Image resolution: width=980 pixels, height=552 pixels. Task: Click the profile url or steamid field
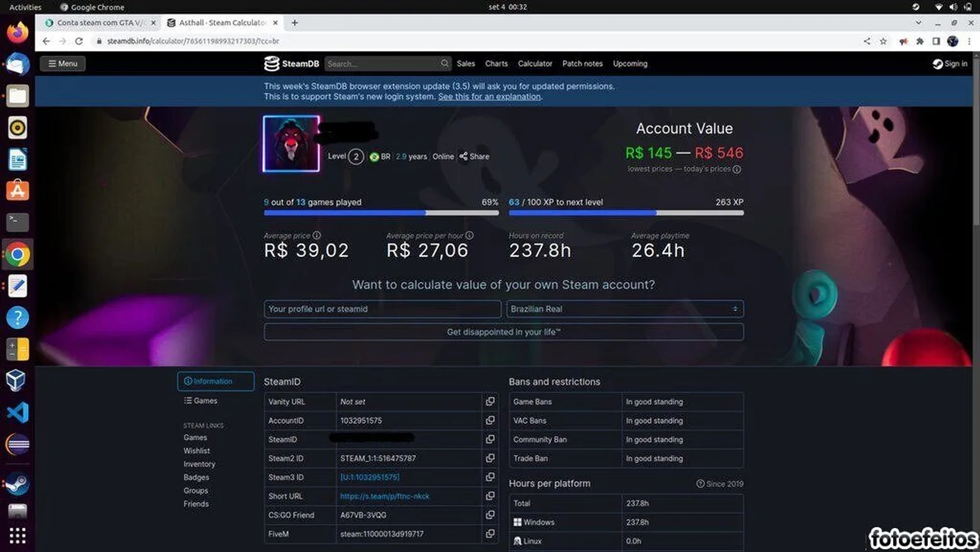tap(383, 309)
